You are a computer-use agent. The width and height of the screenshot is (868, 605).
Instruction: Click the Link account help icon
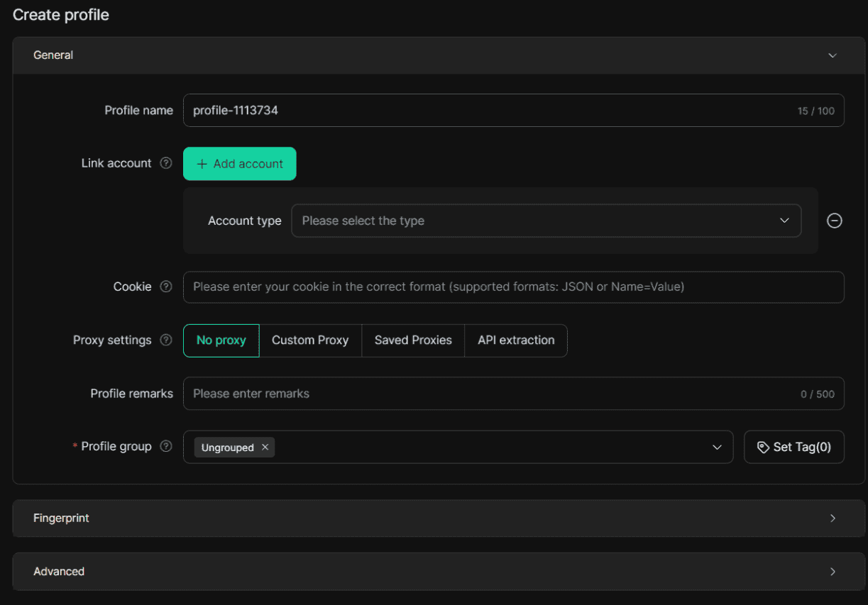pyautogui.click(x=166, y=163)
